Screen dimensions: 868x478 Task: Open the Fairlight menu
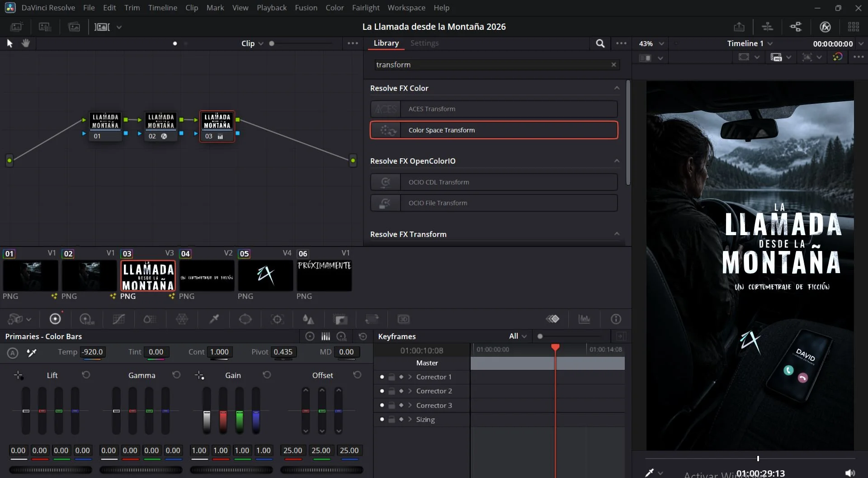366,8
